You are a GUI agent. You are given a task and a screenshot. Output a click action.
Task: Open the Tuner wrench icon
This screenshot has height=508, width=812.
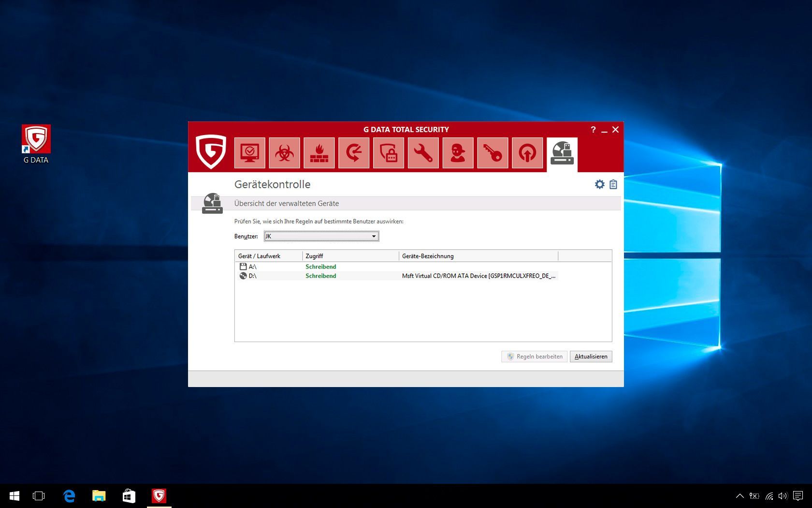[423, 153]
